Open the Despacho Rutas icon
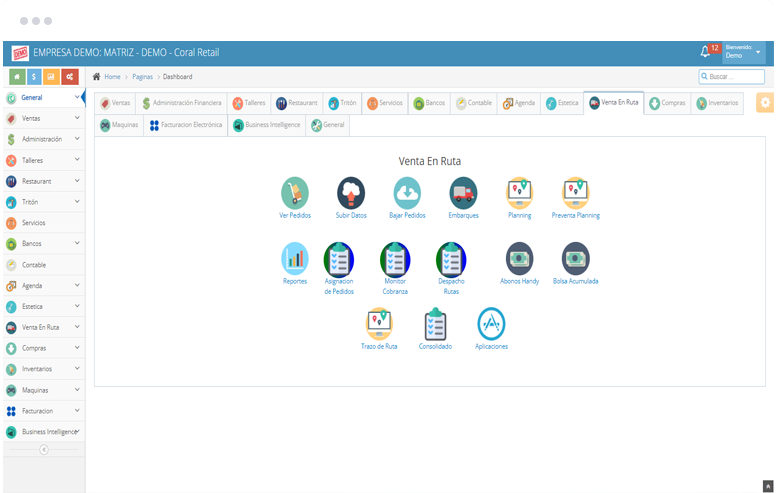Image resolution: width=776 pixels, height=493 pixels. [451, 258]
